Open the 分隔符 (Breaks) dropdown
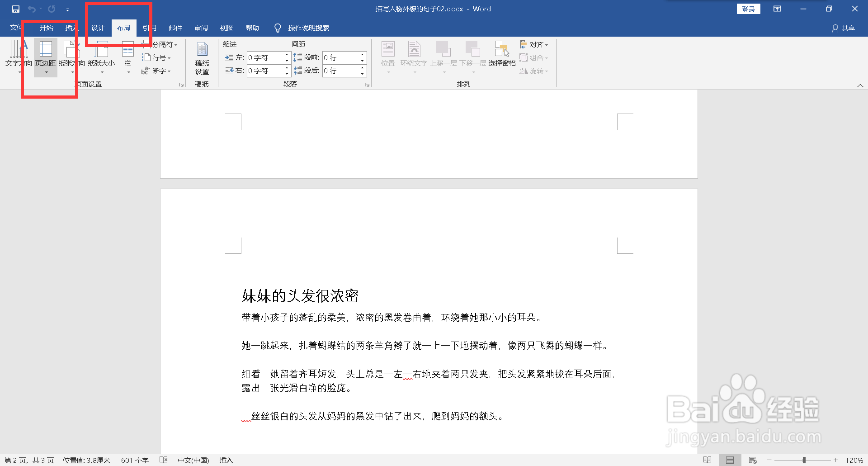This screenshot has height=466, width=868. point(163,44)
